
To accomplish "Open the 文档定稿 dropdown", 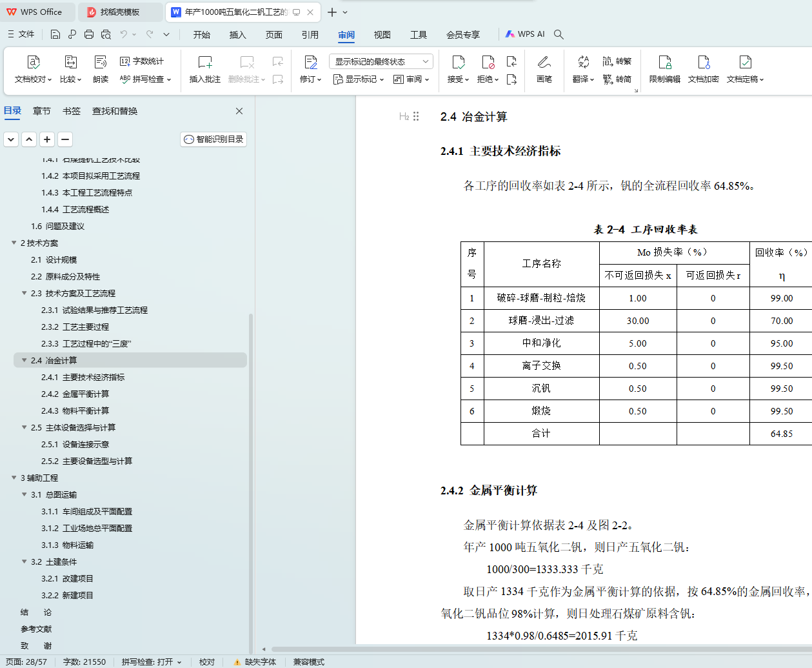I will coord(745,70).
